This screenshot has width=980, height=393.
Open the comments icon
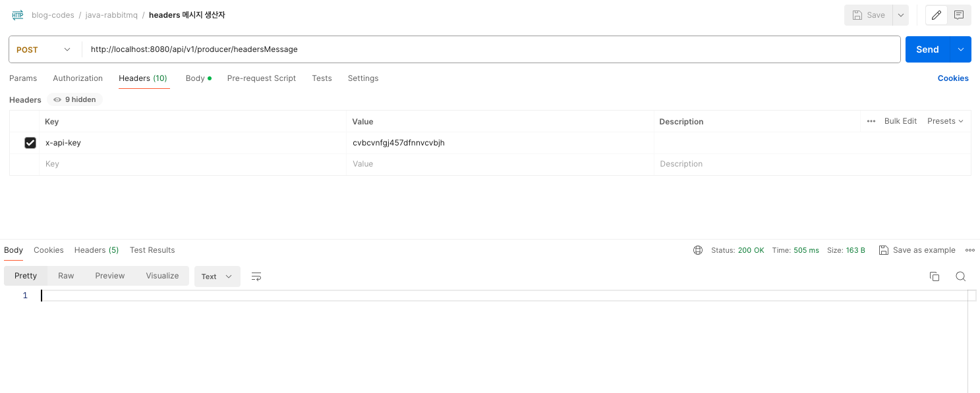coord(959,15)
